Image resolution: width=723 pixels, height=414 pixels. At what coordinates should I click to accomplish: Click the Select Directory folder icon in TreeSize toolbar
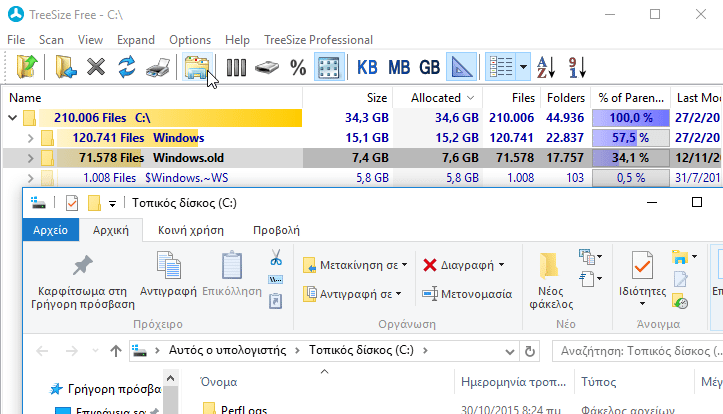[x=27, y=67]
